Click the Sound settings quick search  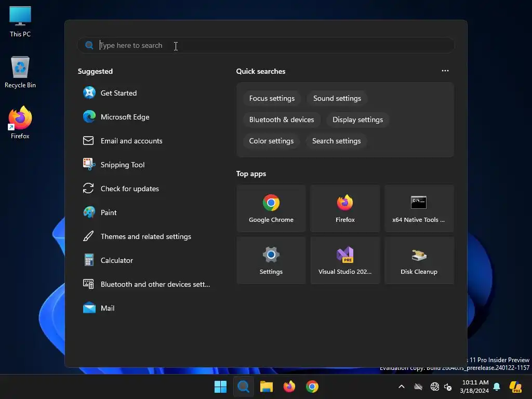337,98
